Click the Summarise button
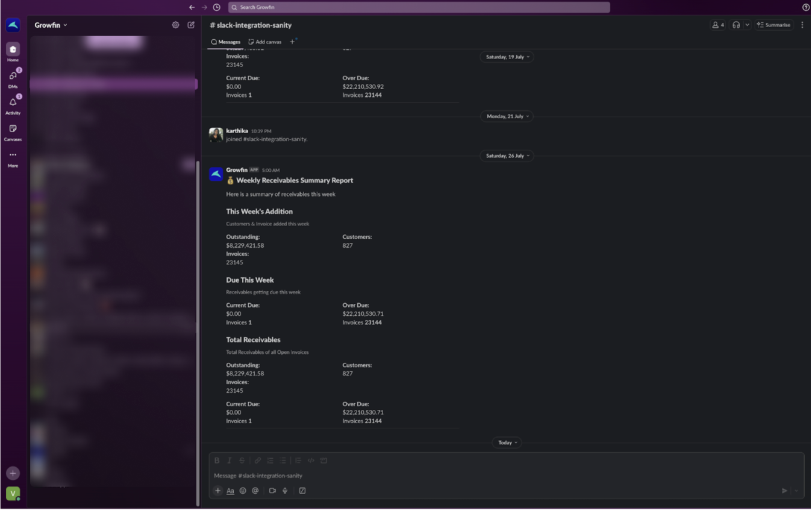Viewport: 812px width, 510px height. pos(774,25)
